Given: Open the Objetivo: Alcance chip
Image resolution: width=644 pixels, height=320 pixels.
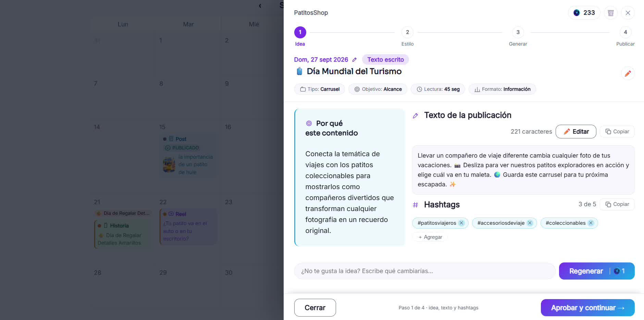Looking at the screenshot, I should point(378,89).
